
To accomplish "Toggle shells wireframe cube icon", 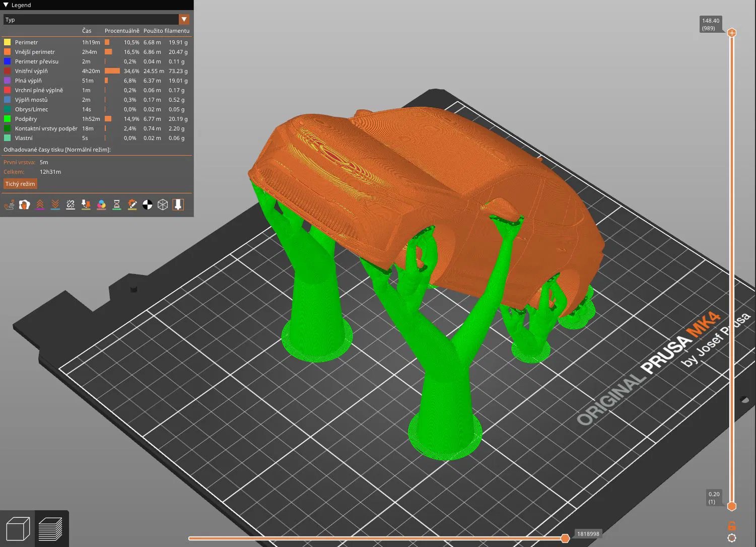I will click(x=163, y=204).
